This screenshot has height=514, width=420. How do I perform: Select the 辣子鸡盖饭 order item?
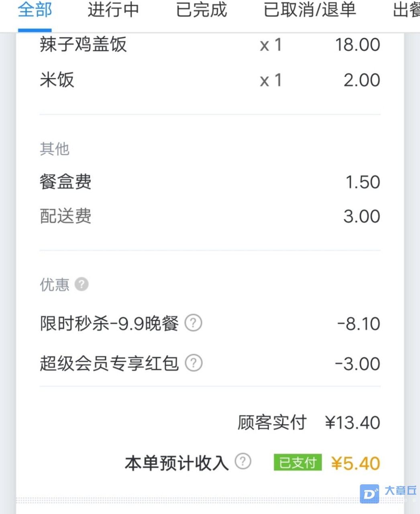(x=210, y=44)
